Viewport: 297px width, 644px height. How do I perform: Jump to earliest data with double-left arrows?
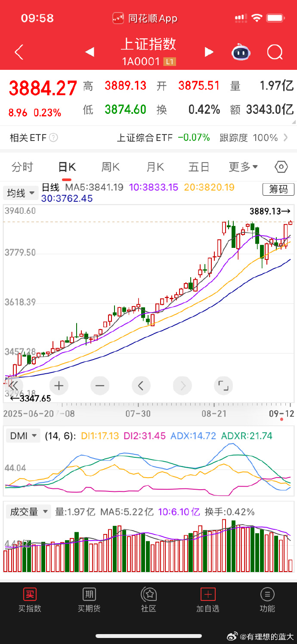[x=13, y=385]
